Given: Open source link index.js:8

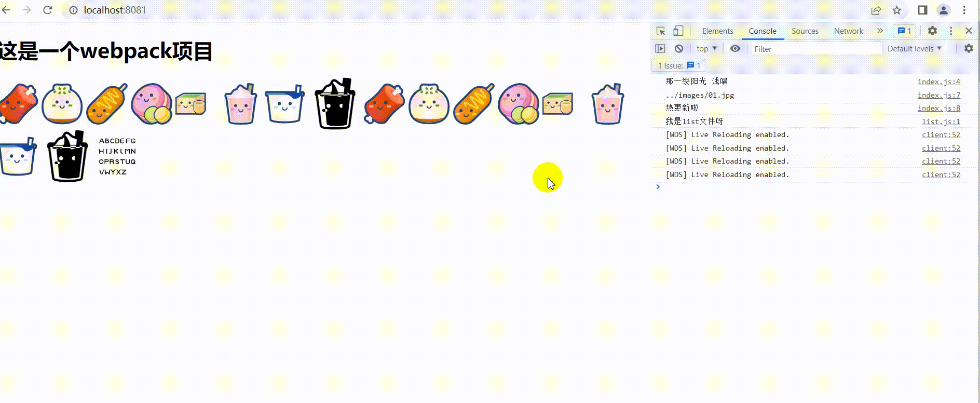Looking at the screenshot, I should 938,108.
